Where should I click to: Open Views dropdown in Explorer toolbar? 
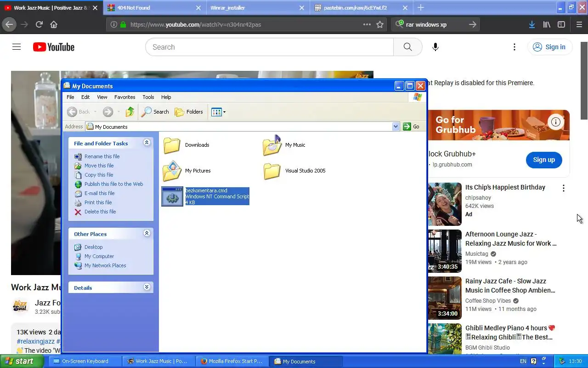[x=218, y=112]
